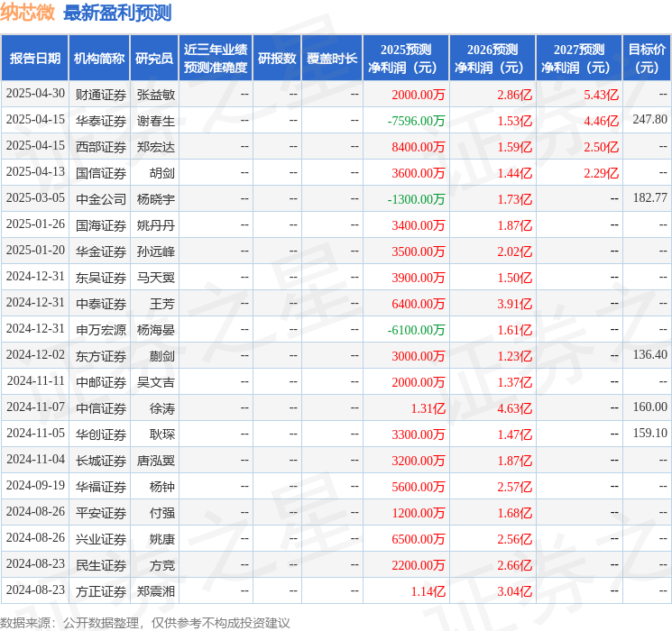Select the 2026预测净利润 column header

click(492, 59)
